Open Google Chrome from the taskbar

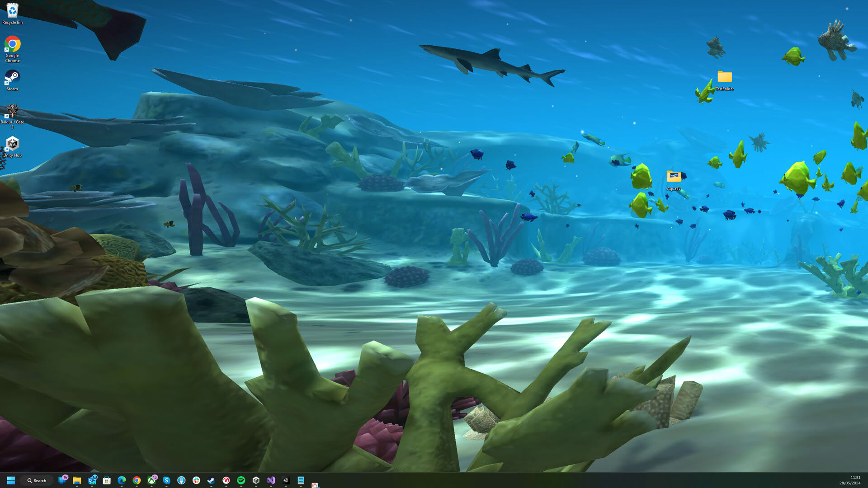[137, 480]
